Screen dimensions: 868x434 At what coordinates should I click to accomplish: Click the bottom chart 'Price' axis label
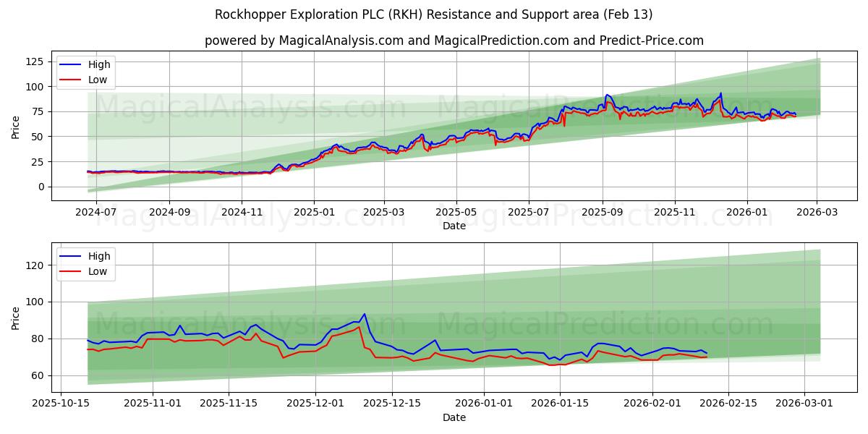pos(16,318)
